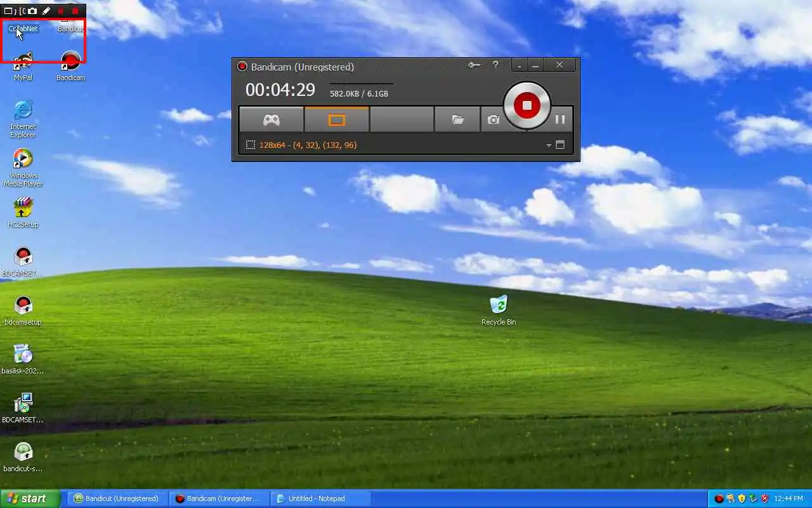Select the bandicut-s... desktop icon
812x508 pixels.
click(23, 457)
